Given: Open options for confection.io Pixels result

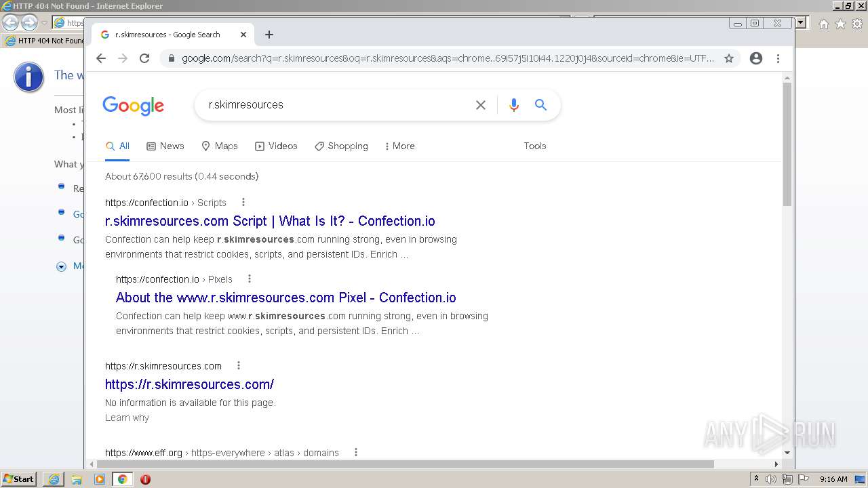Looking at the screenshot, I should coord(250,279).
